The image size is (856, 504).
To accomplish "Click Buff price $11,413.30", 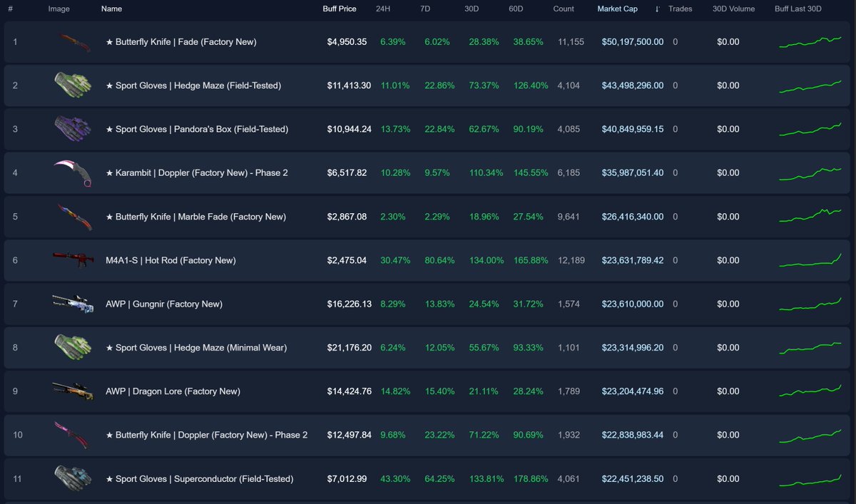I will 349,86.
